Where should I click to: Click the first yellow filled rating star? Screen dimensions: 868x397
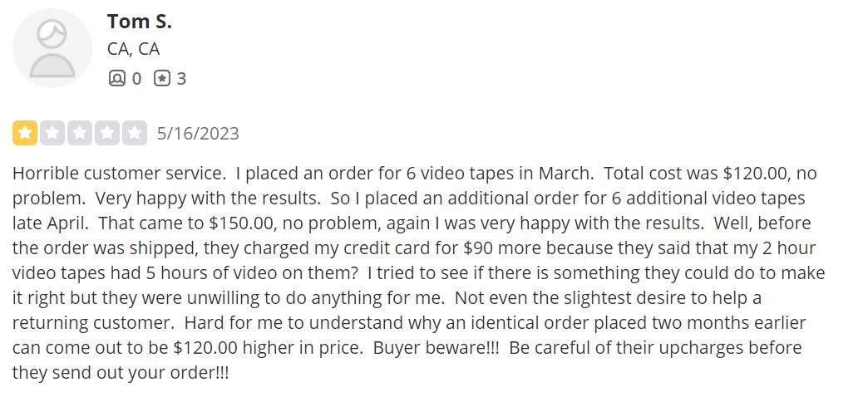[x=25, y=133]
